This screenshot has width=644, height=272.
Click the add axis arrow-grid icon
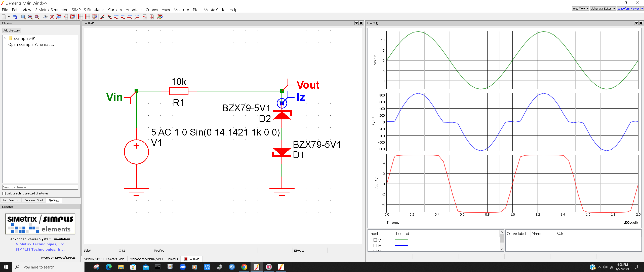(x=66, y=17)
